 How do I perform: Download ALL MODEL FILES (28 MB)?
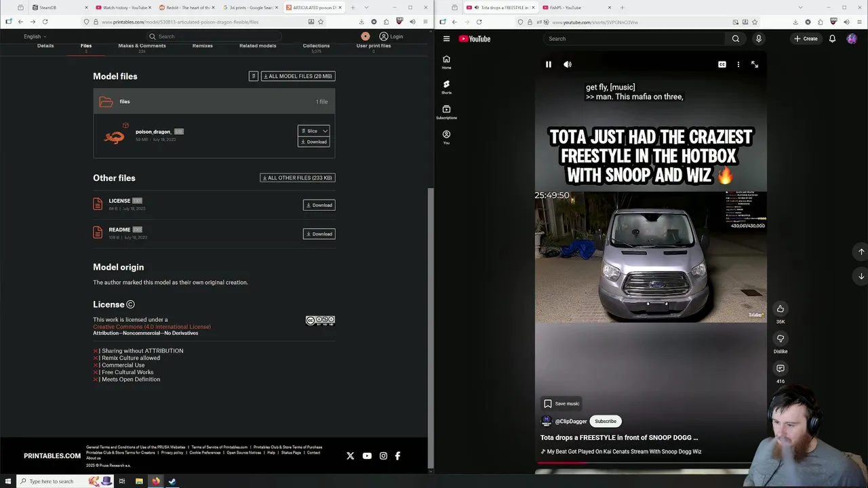298,76
